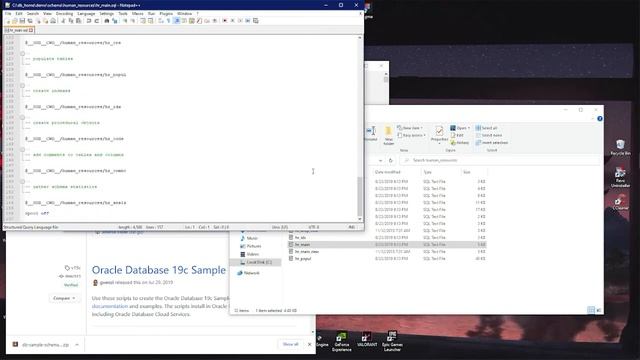This screenshot has height=360, width=640.
Task: Collapse the 'create procedural objects' fold marker
Action: click(22, 118)
